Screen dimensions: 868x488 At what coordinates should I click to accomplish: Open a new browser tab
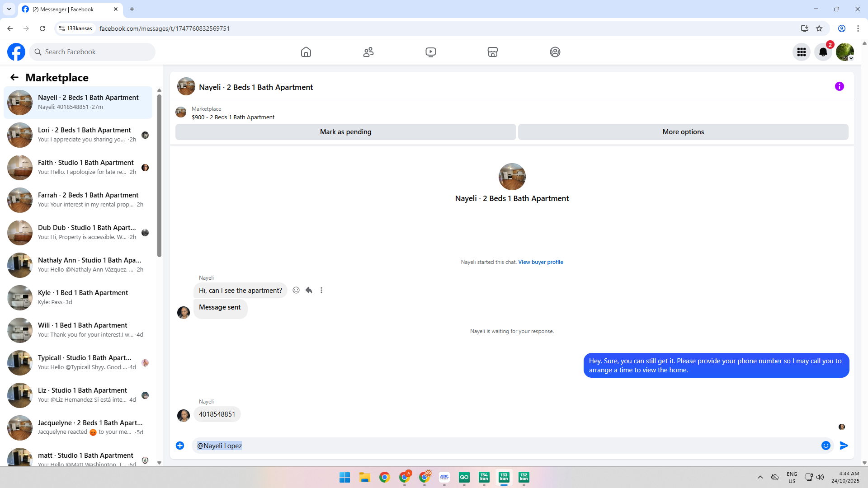click(132, 9)
